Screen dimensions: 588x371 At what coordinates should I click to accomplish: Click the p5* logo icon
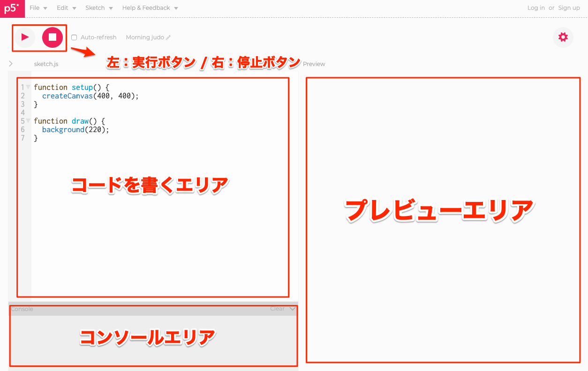tap(12, 8)
